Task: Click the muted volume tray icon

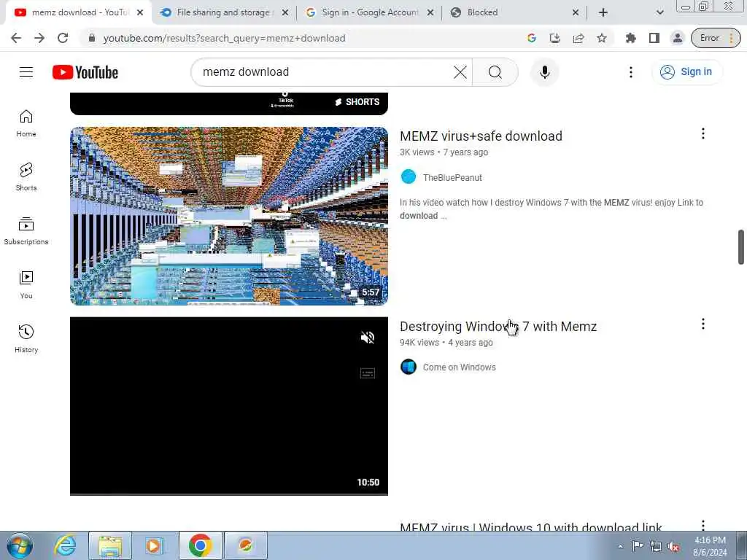Action: [x=673, y=547]
